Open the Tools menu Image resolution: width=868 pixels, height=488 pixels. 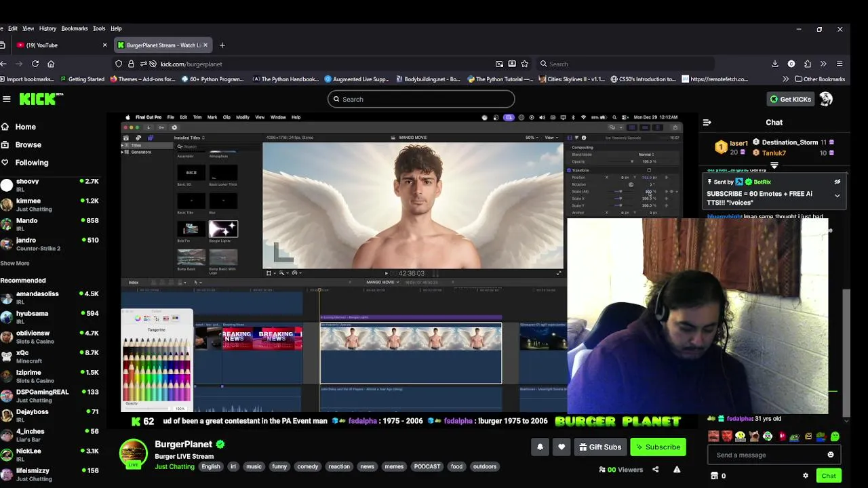click(99, 28)
